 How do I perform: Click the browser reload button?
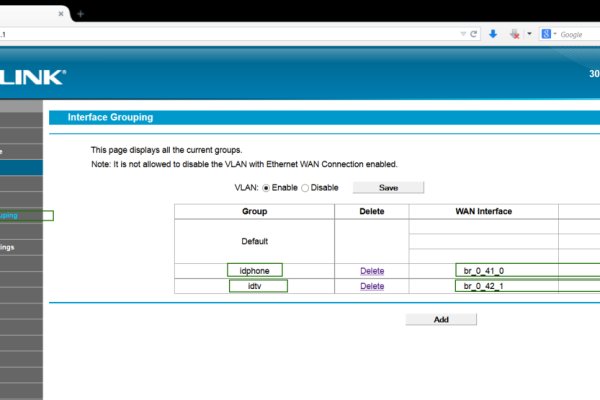pos(473,34)
